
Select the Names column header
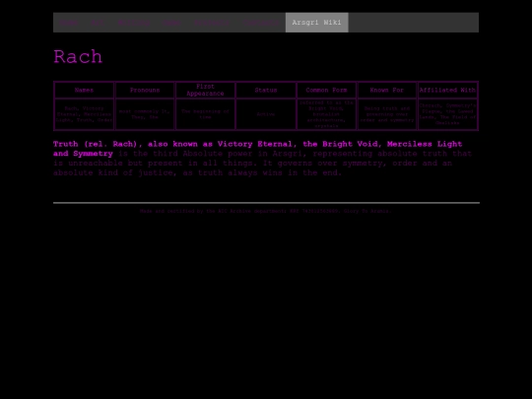pos(84,90)
